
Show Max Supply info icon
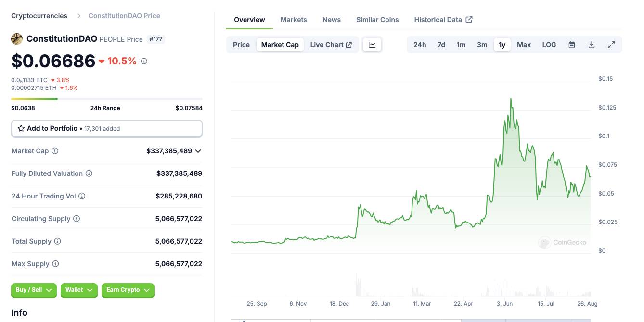tap(55, 264)
